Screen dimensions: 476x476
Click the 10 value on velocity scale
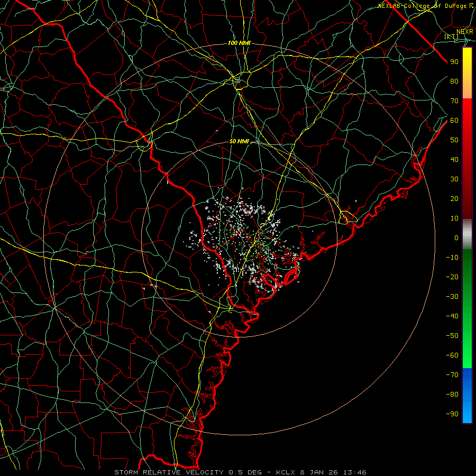pyautogui.click(x=454, y=218)
